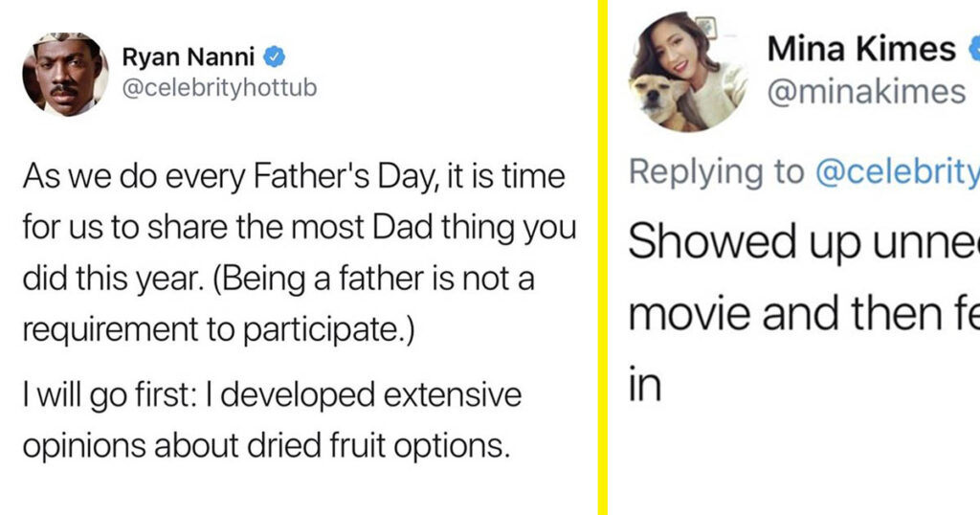Viewport: 980px width, 515px height.
Task: Click the yellow vertical divider between tweets
Action: (603, 257)
